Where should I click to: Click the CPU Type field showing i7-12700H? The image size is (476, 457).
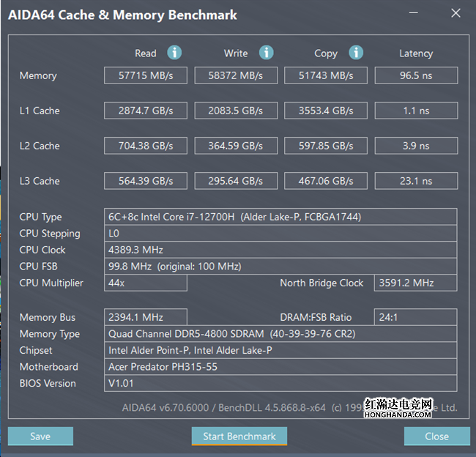pyautogui.click(x=280, y=217)
